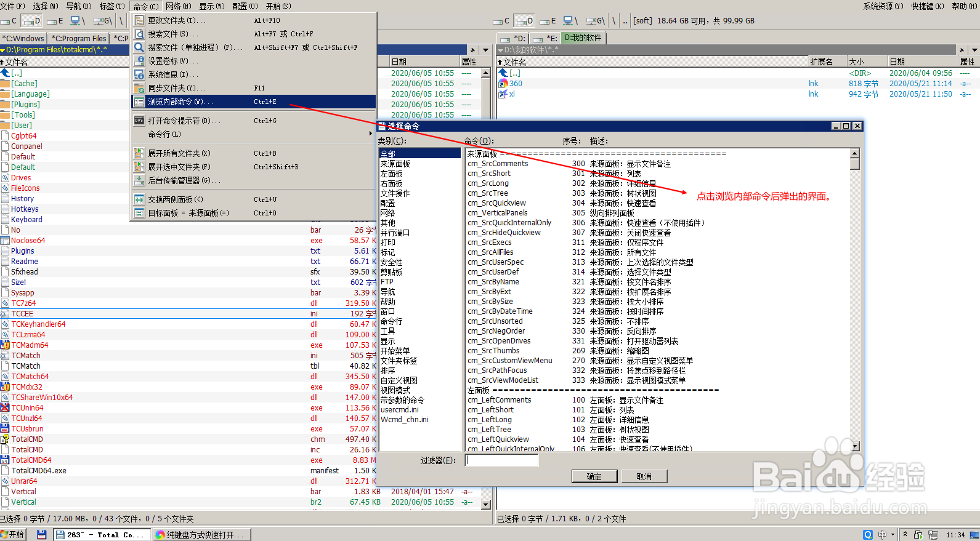Click the right panel parent folder arrow icon
The image size is (980, 541).
coord(503,73)
